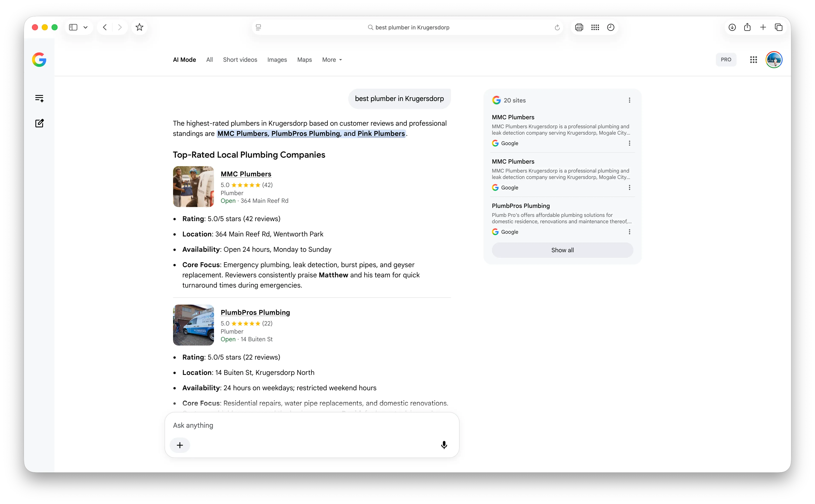Click MMC Plumbers photo thumbnail
815x504 pixels.
(193, 187)
